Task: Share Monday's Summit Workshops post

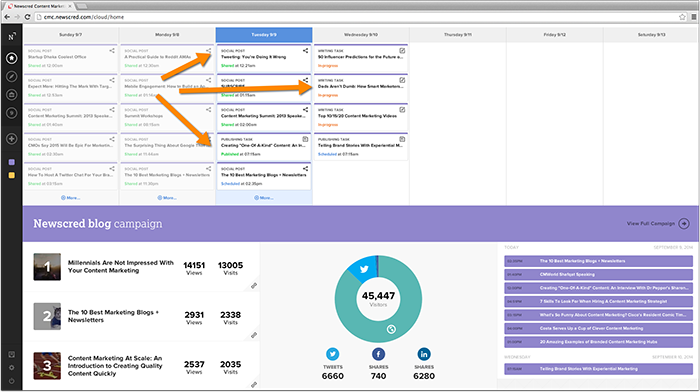Action: tap(208, 109)
